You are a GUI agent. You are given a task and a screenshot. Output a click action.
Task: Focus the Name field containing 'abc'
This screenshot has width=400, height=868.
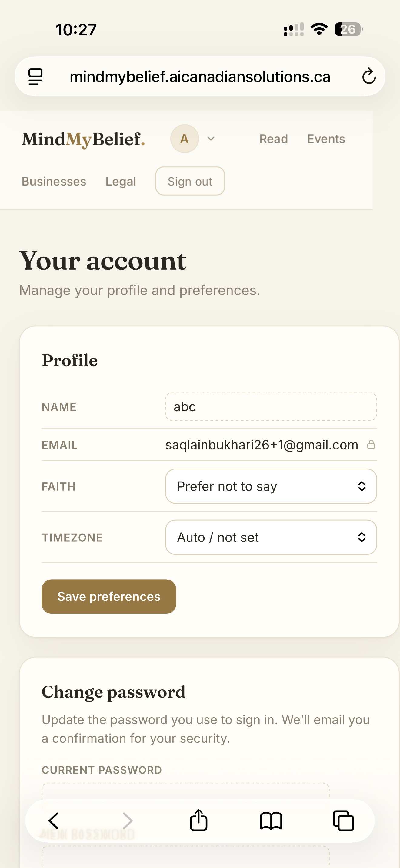pos(271,407)
